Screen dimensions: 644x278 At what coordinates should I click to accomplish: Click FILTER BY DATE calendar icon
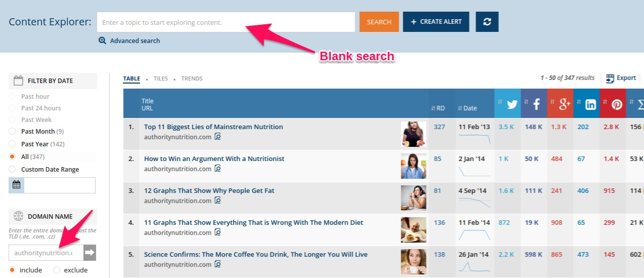coord(18,81)
